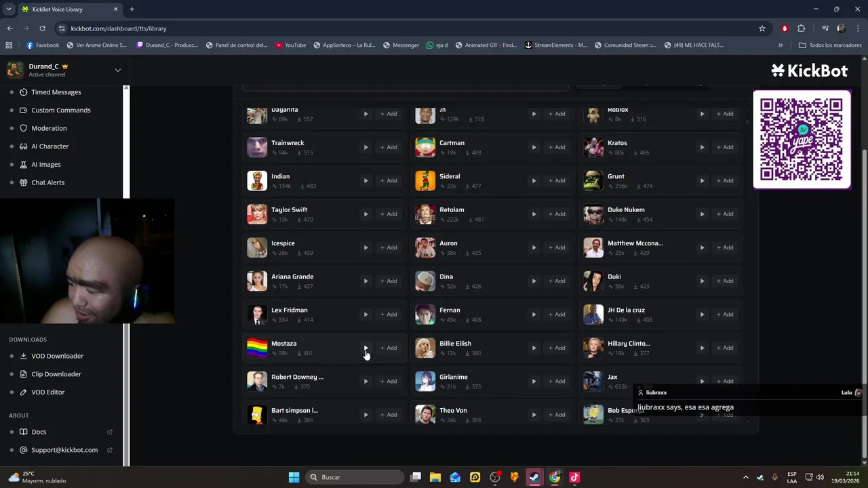Play the Taylor Swift voice preview
Viewport: 868px width, 488px height.
pyautogui.click(x=366, y=214)
